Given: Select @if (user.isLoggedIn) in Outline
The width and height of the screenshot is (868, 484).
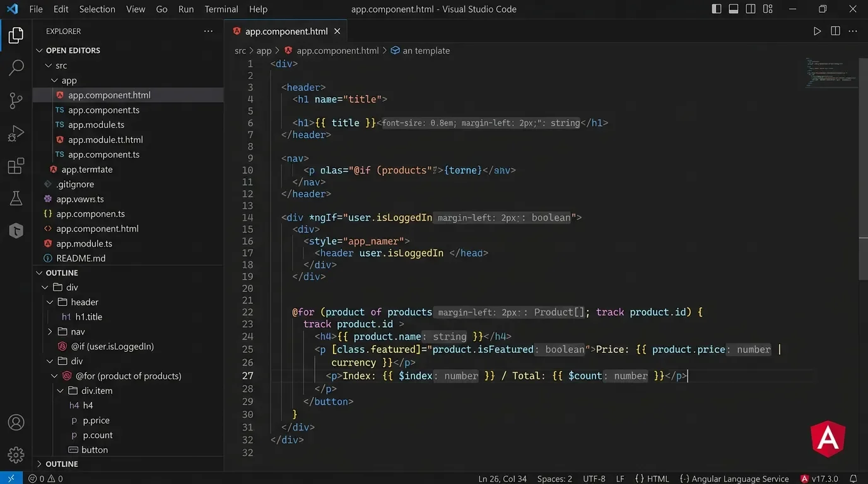Looking at the screenshot, I should click(112, 346).
